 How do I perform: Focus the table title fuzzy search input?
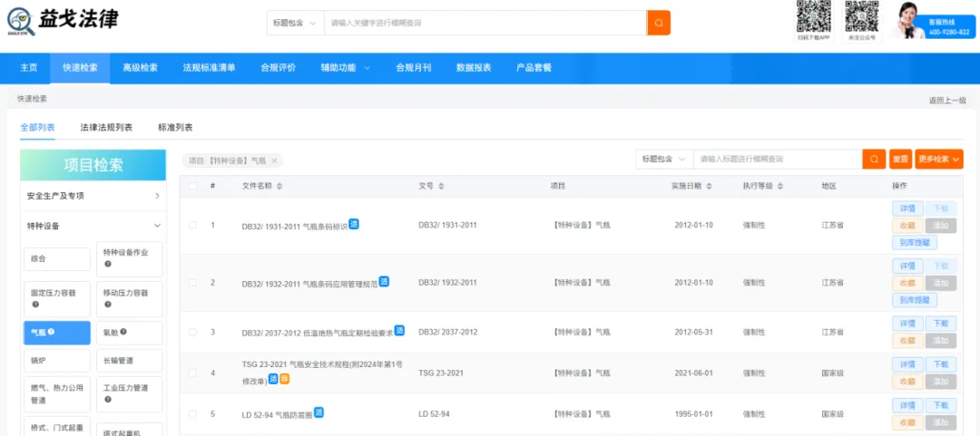point(778,160)
